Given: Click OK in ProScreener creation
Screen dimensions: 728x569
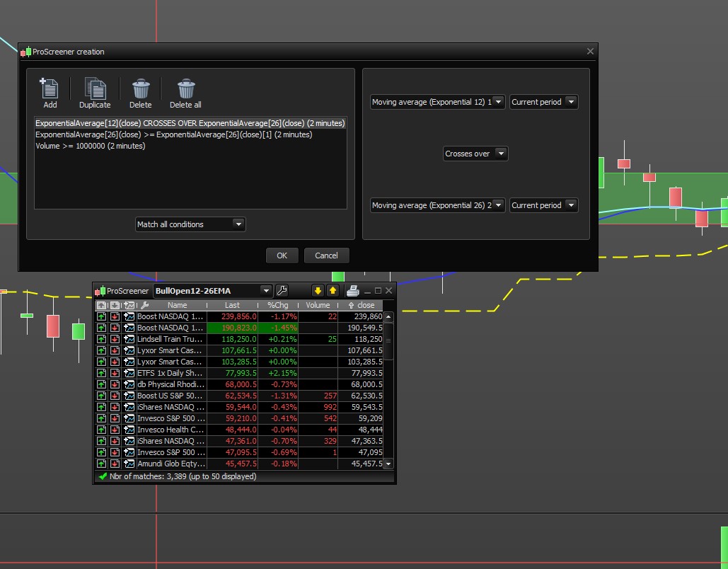Looking at the screenshot, I should (x=282, y=255).
